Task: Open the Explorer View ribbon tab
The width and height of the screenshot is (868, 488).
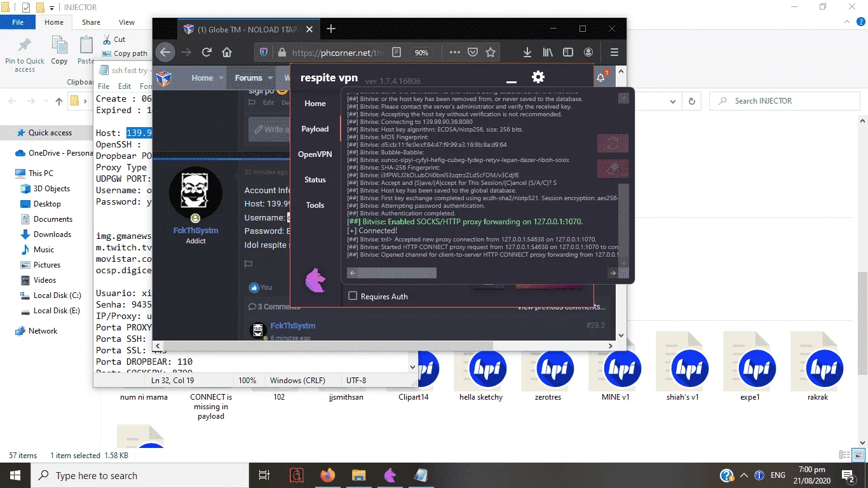Action: click(126, 22)
